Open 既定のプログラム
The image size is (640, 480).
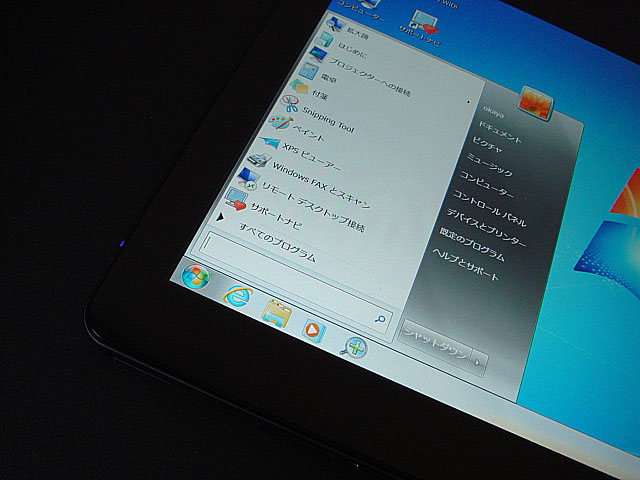[472, 245]
